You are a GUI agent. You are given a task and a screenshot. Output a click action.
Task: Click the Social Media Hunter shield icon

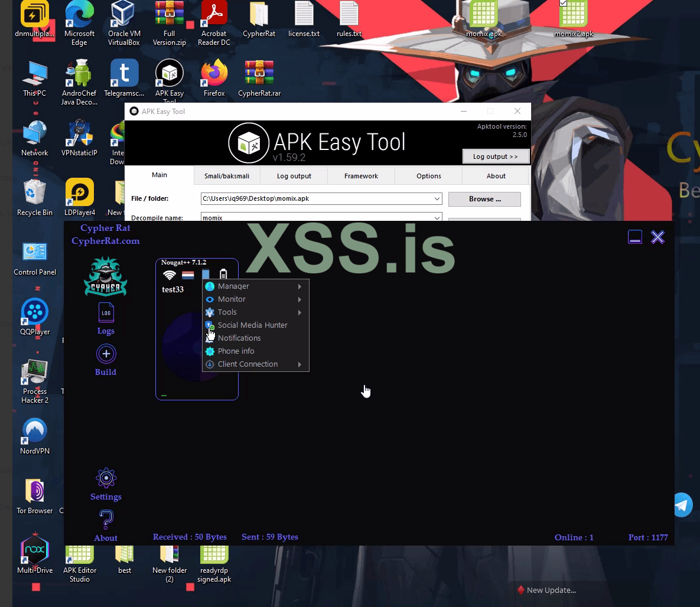210,325
